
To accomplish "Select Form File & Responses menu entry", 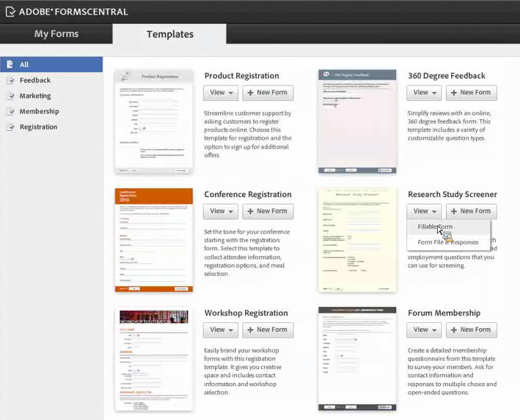I will pyautogui.click(x=448, y=243).
